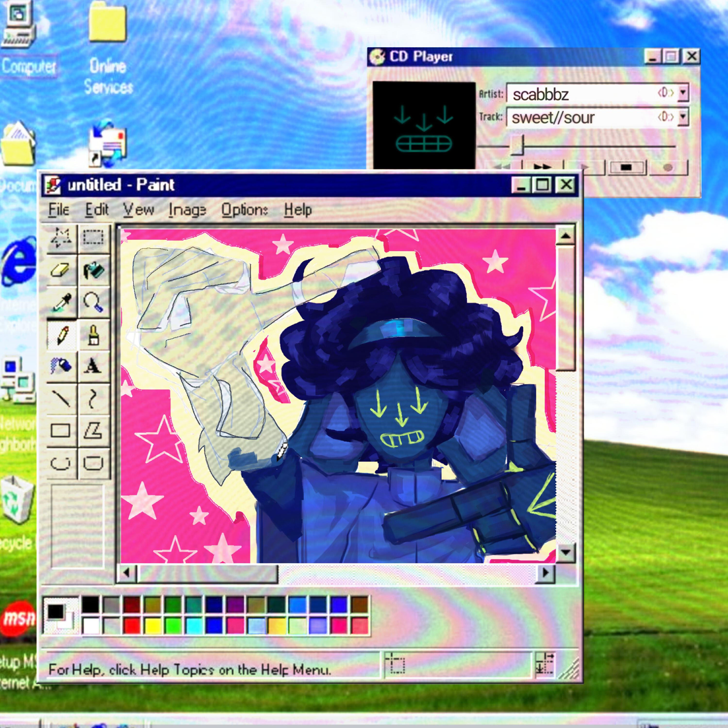
Task: Choose the Fill With Color bucket tool
Action: pos(94,270)
